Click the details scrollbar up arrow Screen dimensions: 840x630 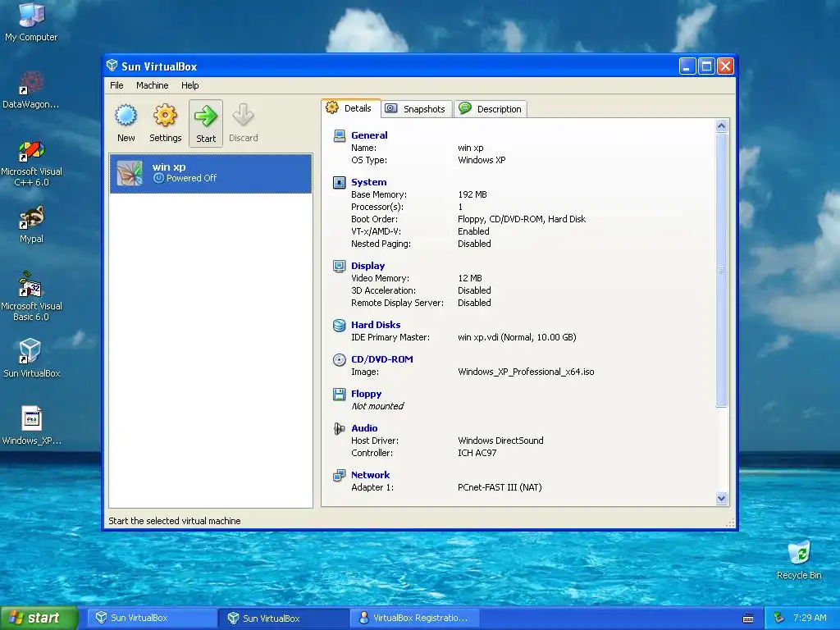click(x=721, y=126)
